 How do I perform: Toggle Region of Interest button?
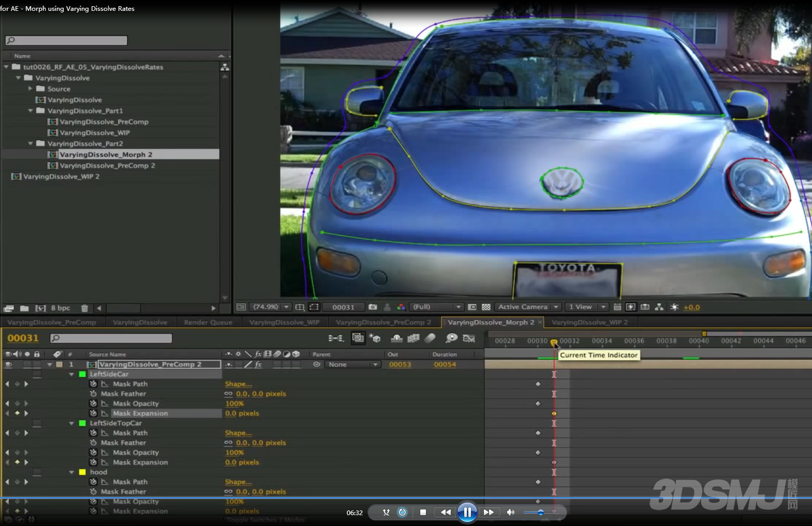point(314,307)
